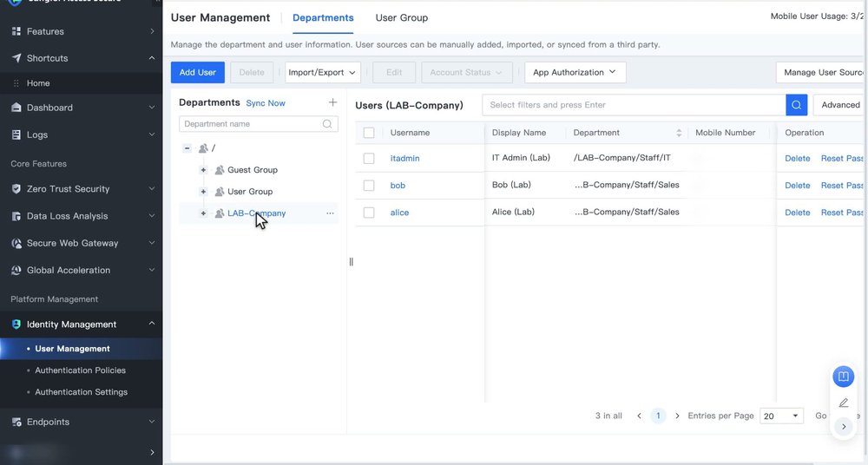The height and width of the screenshot is (465, 868).
Task: Click the Mobile Number column header
Action: [x=725, y=133]
